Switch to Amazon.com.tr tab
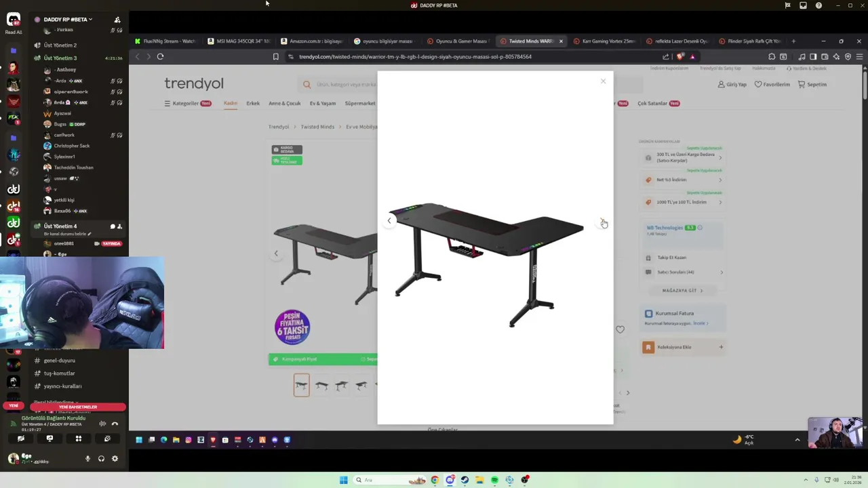Image resolution: width=868 pixels, height=488 pixels. tap(312, 41)
